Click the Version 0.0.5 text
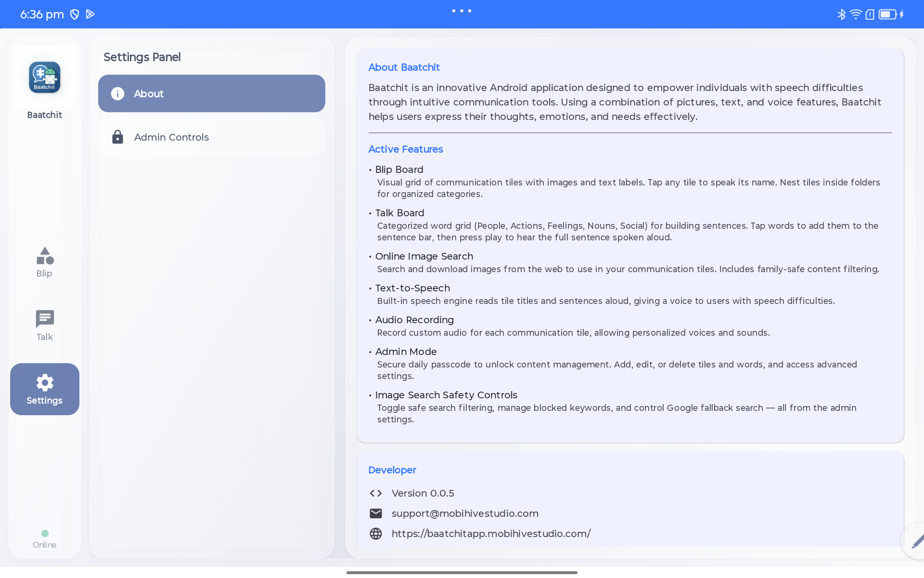The height and width of the screenshot is (578, 924). (423, 493)
